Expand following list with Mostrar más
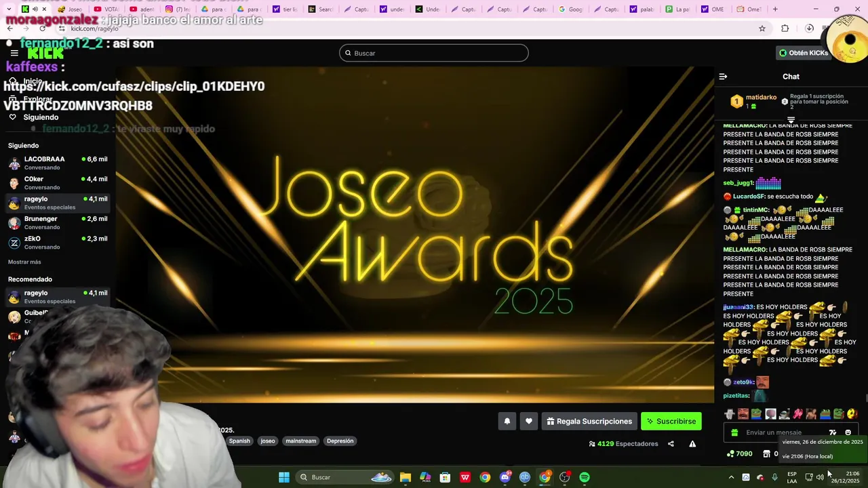 coord(24,262)
